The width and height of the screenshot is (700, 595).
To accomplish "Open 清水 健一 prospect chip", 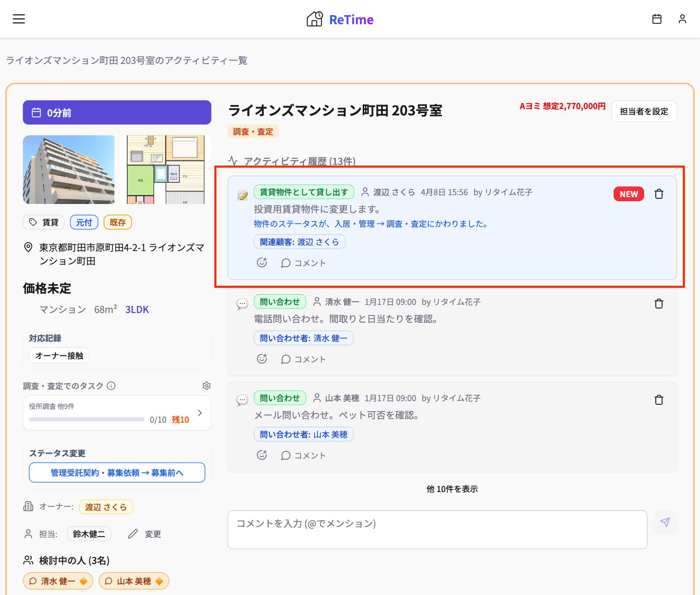I will (58, 581).
